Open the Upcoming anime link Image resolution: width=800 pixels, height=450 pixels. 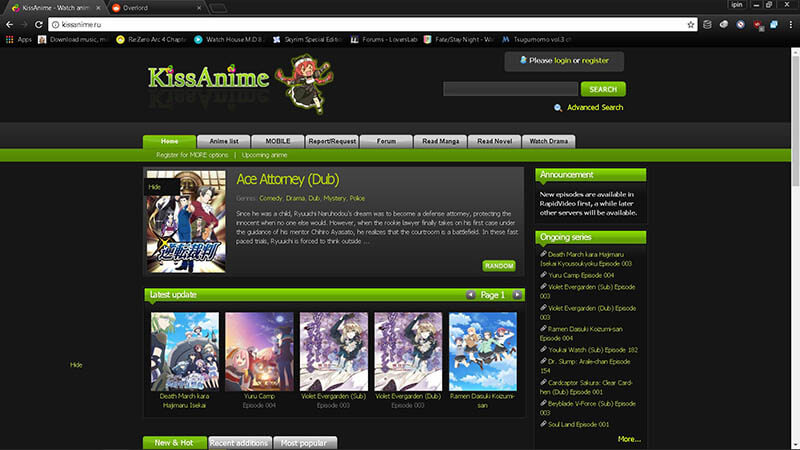(x=264, y=155)
